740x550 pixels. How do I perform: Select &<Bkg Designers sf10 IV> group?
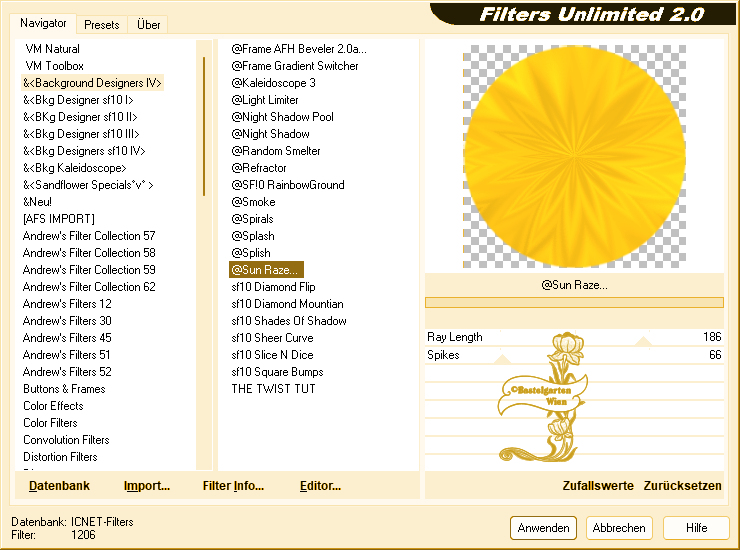(x=84, y=151)
